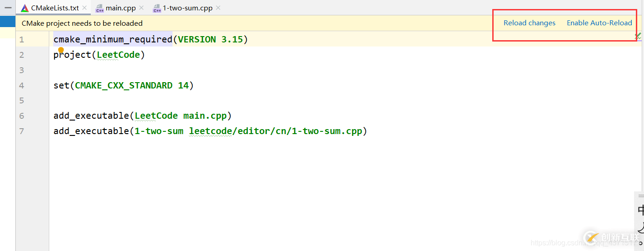Viewport: 644px width, 251px height.
Task: Close the main.cpp tab
Action: click(x=141, y=8)
